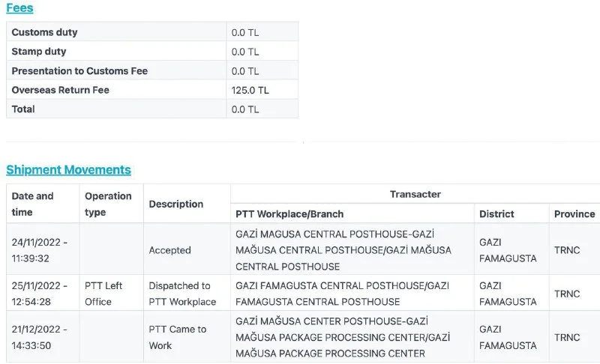The image size is (600, 364).
Task: Click the Description column header
Action: point(176,204)
